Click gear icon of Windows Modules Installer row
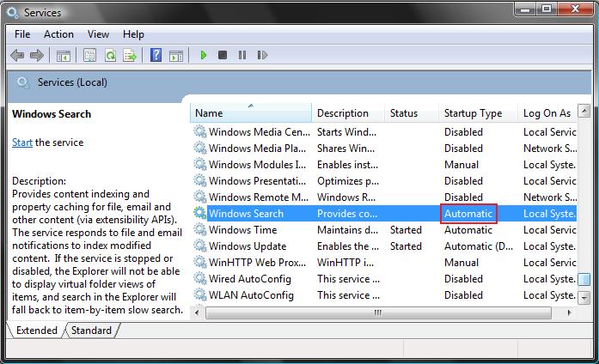This screenshot has height=364, width=599. (x=199, y=165)
